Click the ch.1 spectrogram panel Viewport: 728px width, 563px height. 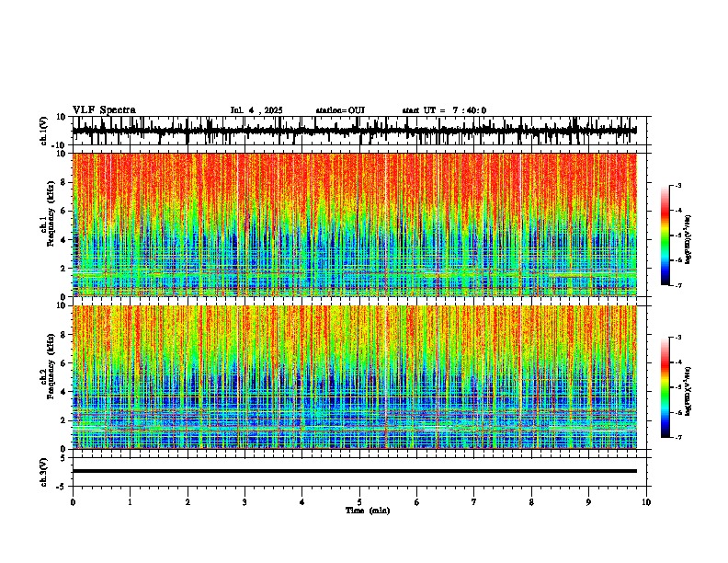(x=355, y=224)
